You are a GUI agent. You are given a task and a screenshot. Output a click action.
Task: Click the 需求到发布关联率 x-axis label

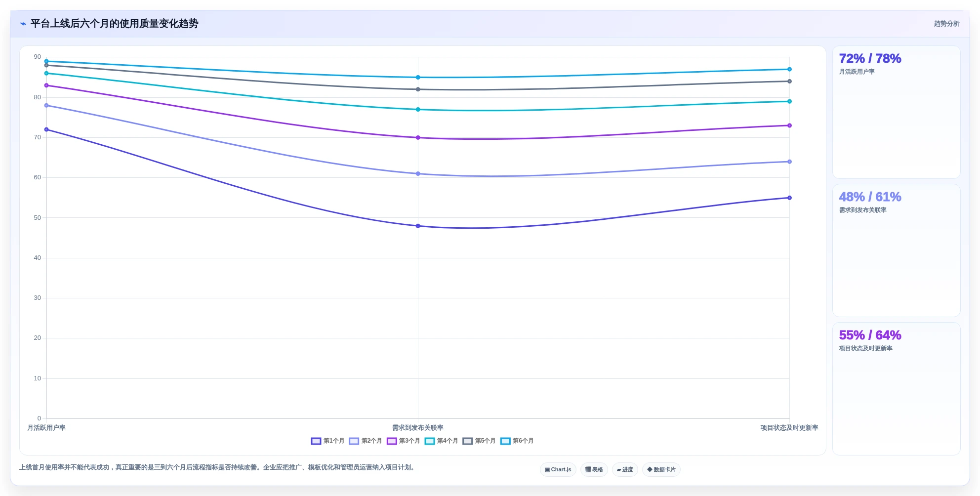pos(418,428)
